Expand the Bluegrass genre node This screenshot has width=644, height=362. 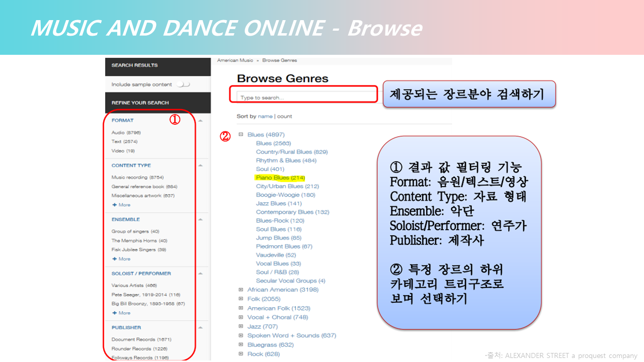pos(241,345)
